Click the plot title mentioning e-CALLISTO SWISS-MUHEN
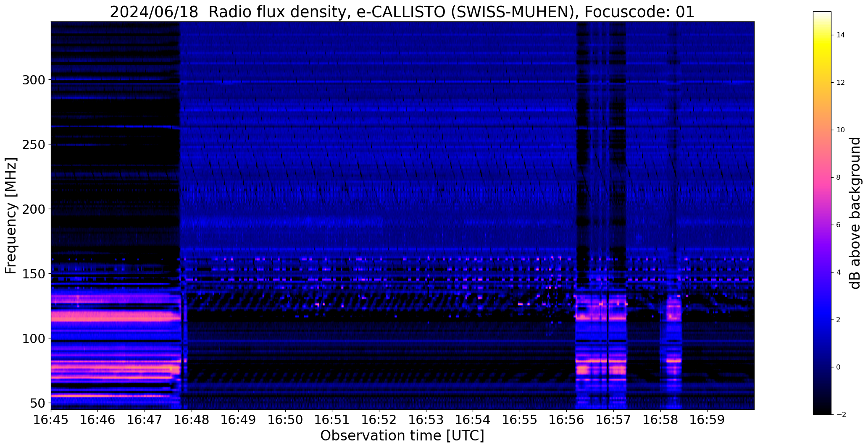The width and height of the screenshot is (868, 448). click(402, 12)
